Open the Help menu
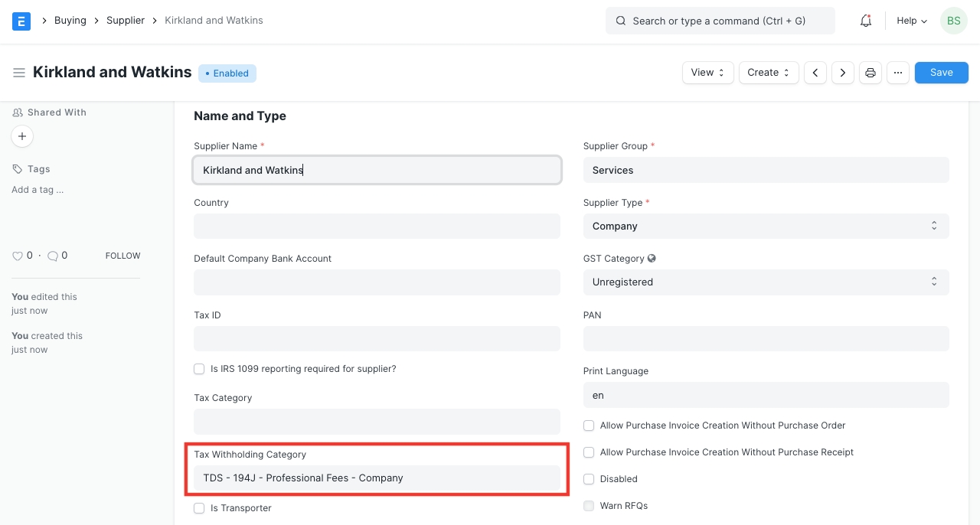The width and height of the screenshot is (980, 525). (x=911, y=21)
